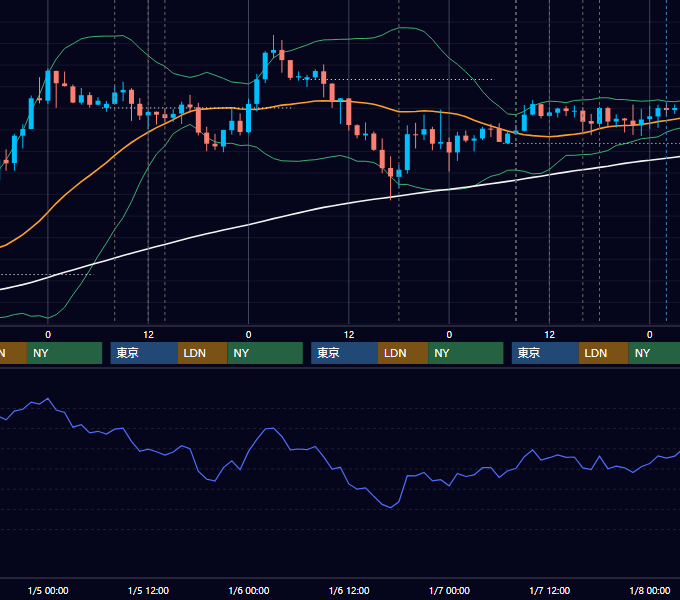Click the NY session block spanning 1/6 00:00
The image size is (680, 600).
[x=265, y=353]
